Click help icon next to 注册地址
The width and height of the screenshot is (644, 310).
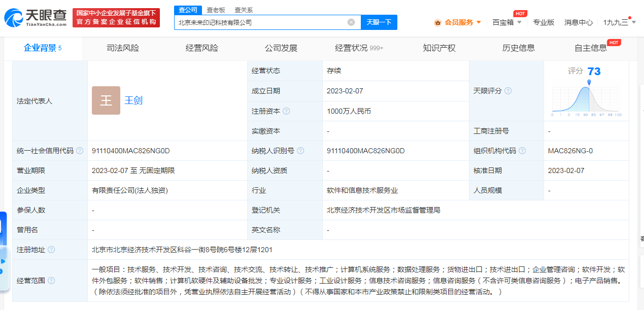point(51,250)
